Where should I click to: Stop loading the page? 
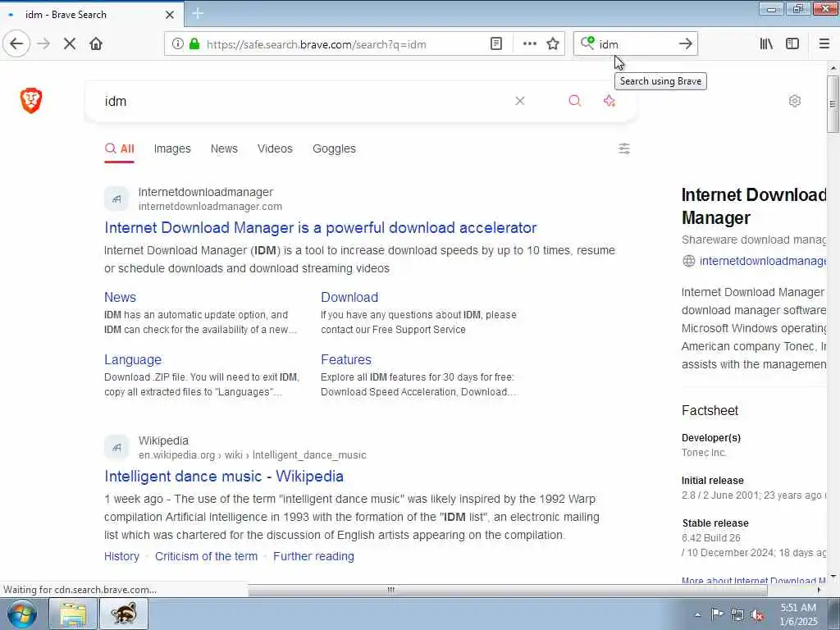coord(70,44)
